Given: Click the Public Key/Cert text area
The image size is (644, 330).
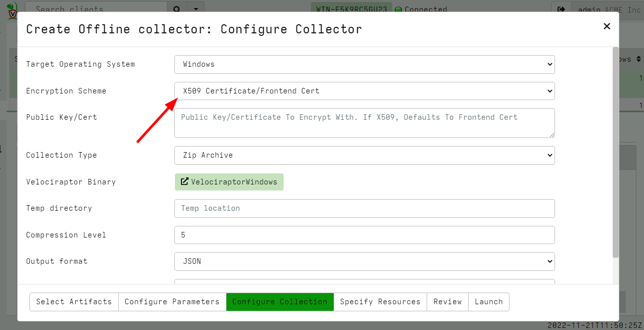Looking at the screenshot, I should coord(364,123).
